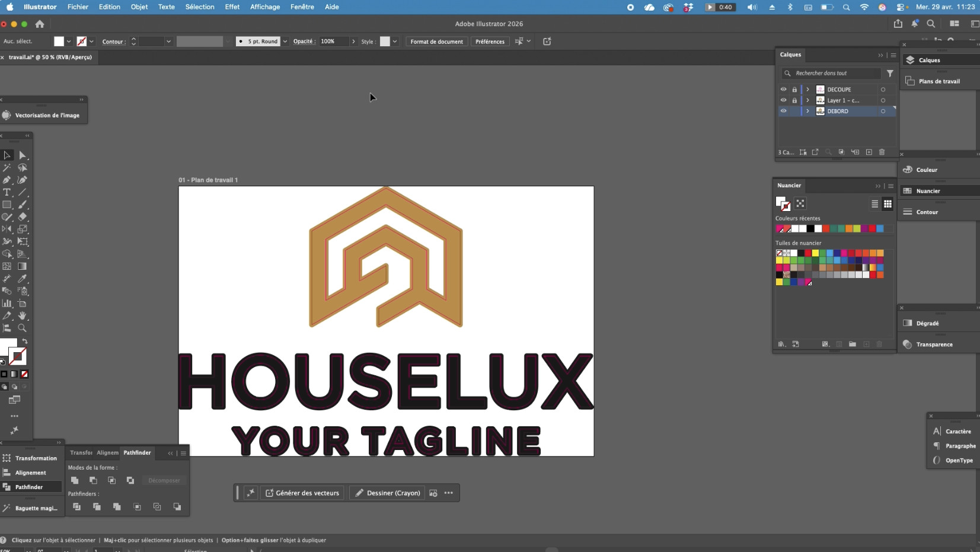The width and height of the screenshot is (980, 552).
Task: Open the Effet menu
Action: click(x=232, y=7)
